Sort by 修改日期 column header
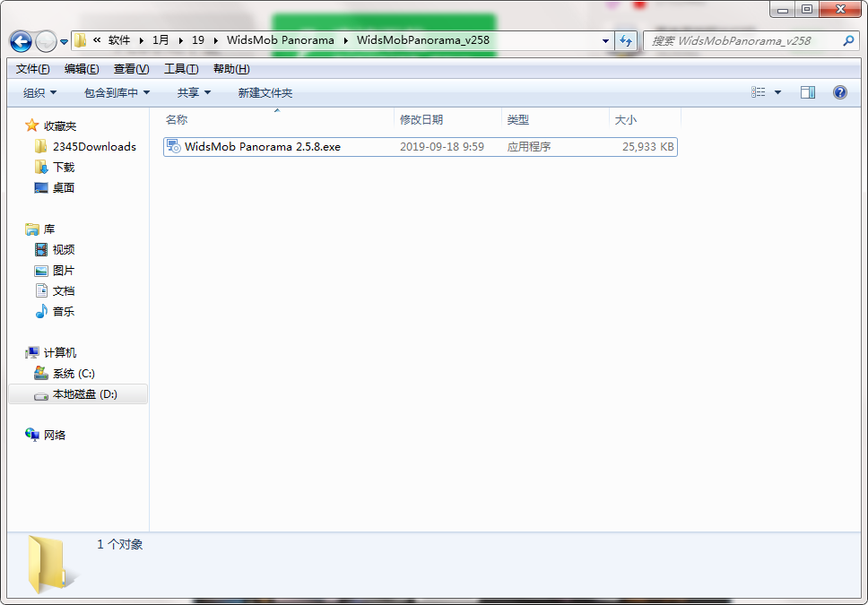Image resolution: width=868 pixels, height=605 pixels. pyautogui.click(x=421, y=119)
